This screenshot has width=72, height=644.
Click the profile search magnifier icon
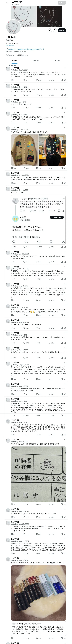pyautogui.click(x=55, y=30)
